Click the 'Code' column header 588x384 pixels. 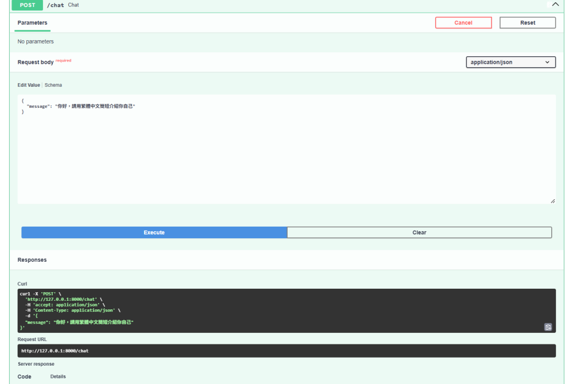tap(24, 377)
